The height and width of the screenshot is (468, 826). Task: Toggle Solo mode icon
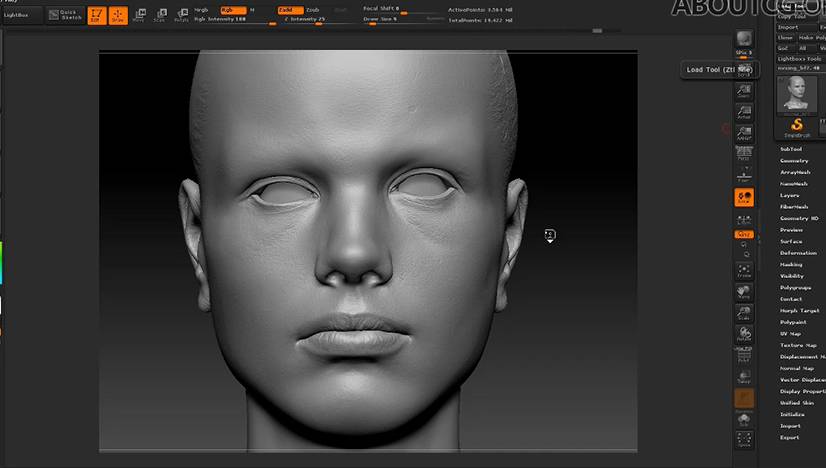tap(744, 420)
